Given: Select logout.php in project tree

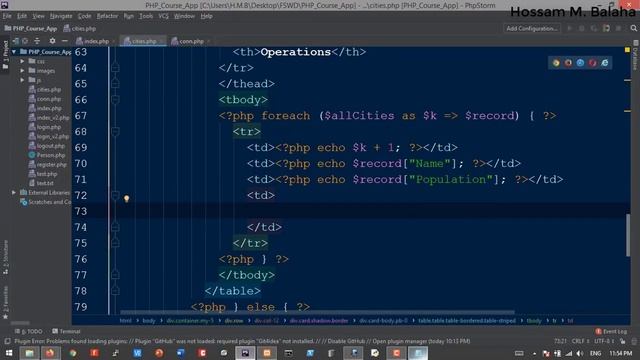Looking at the screenshot, I should 47,146.
